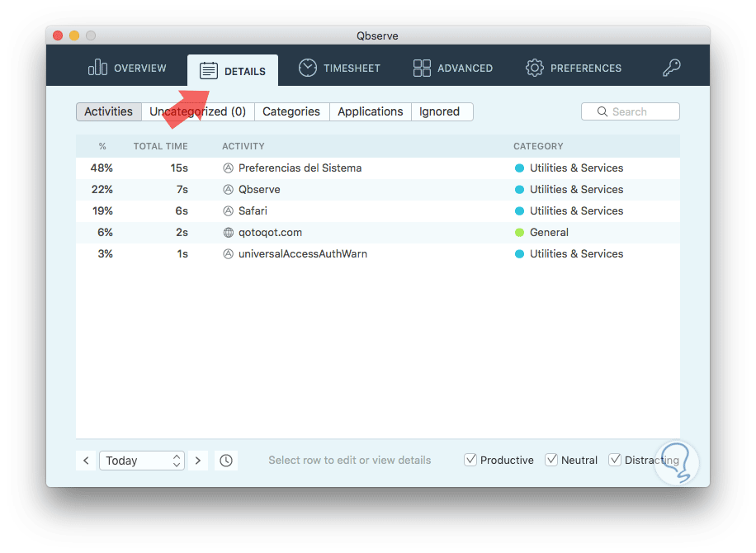Click app icon beside Safari row
756x553 pixels.
click(x=228, y=211)
